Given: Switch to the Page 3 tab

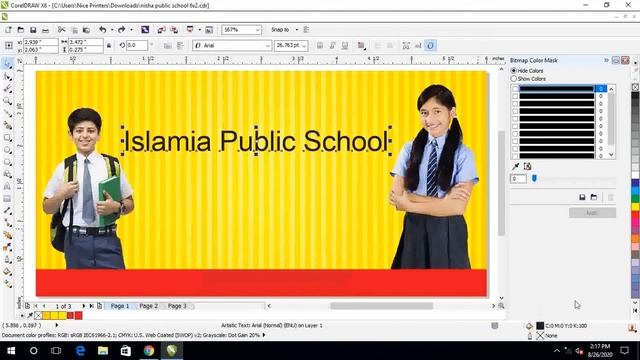Looking at the screenshot, I should click(x=177, y=306).
